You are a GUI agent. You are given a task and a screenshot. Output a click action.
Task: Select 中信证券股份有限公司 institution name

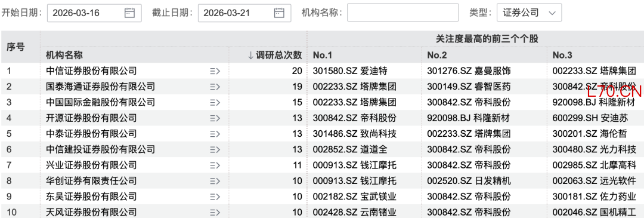point(91,71)
